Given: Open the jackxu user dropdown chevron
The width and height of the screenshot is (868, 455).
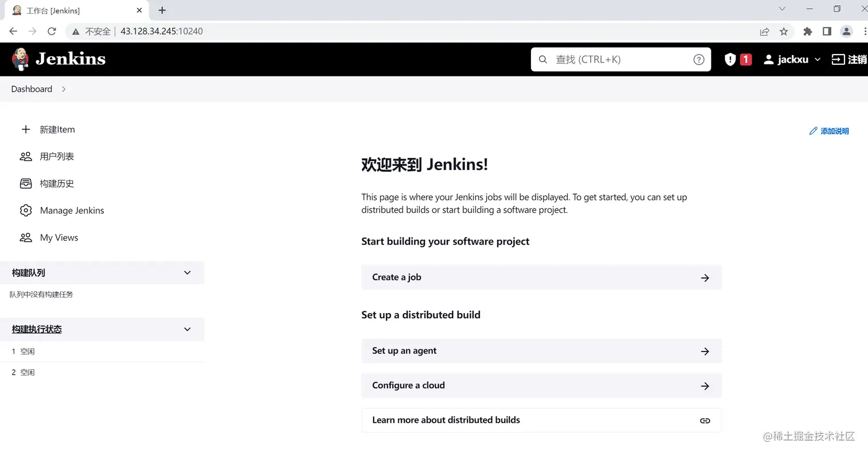Looking at the screenshot, I should tap(818, 59).
